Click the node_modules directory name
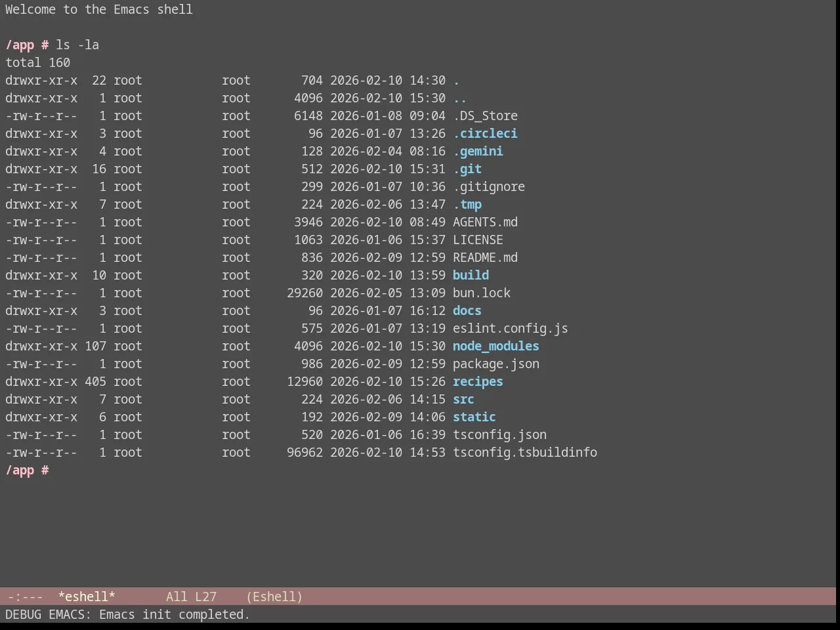Image resolution: width=840 pixels, height=630 pixels. (x=496, y=346)
